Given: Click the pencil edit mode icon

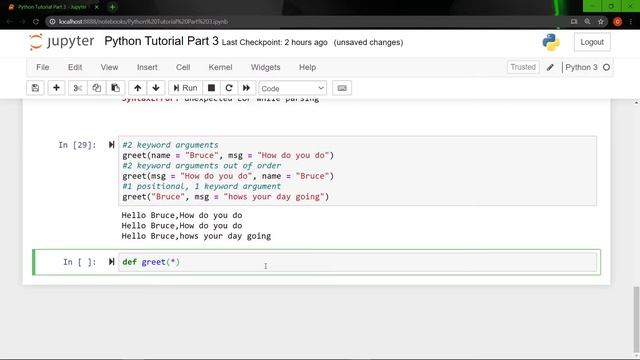Looking at the screenshot, I should point(550,67).
